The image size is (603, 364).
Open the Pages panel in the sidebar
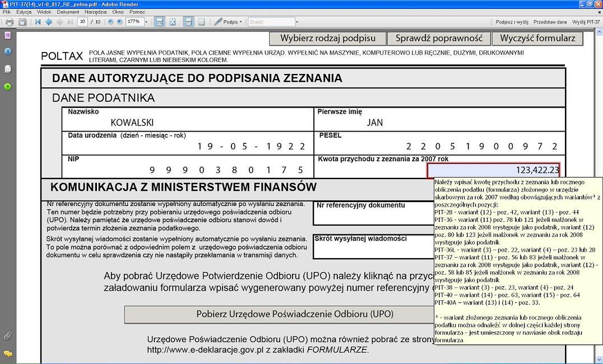point(7,35)
